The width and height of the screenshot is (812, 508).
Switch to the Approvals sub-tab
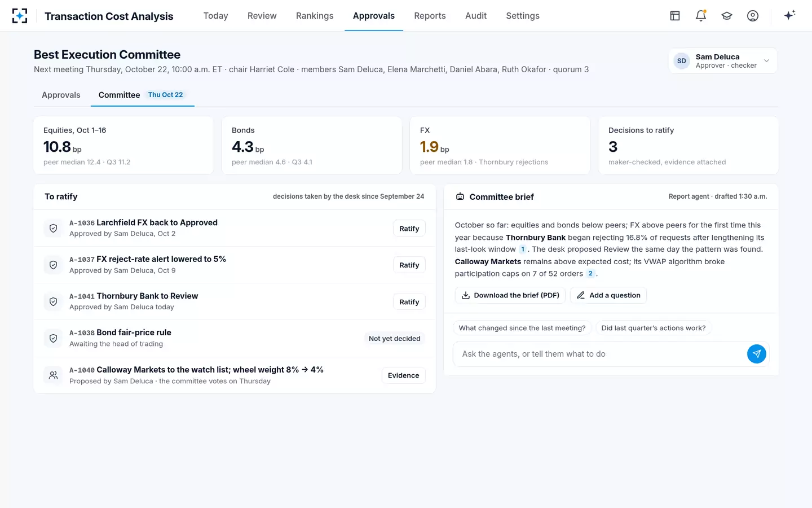61,95
